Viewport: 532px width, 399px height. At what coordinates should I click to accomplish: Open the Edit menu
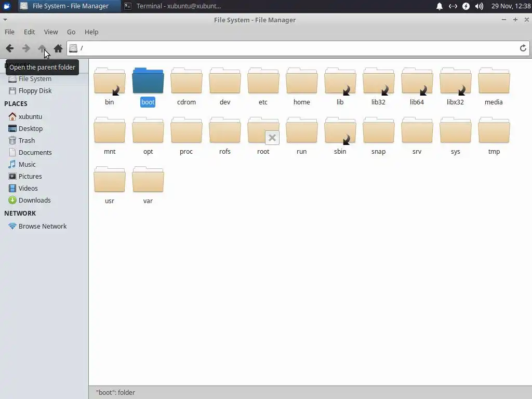coord(29,32)
